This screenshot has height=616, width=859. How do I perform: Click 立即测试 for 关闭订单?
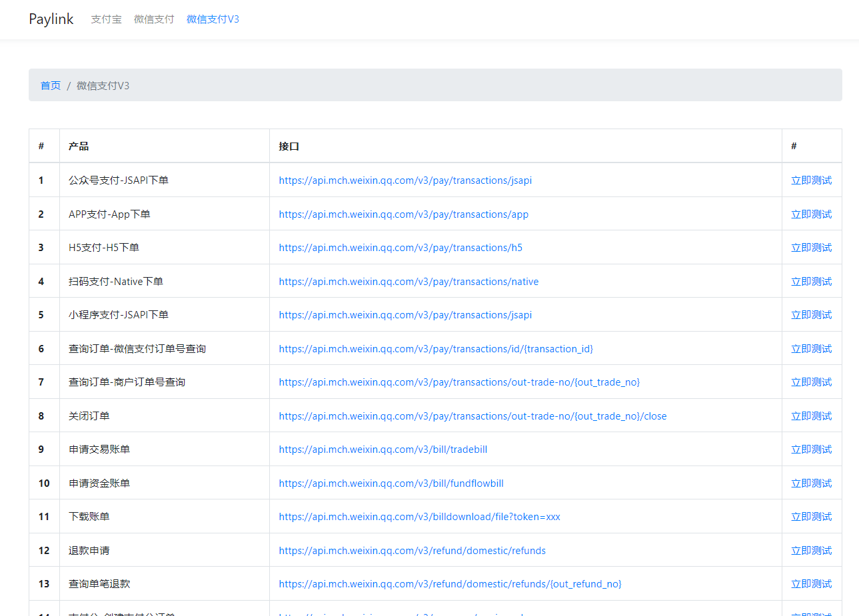811,416
